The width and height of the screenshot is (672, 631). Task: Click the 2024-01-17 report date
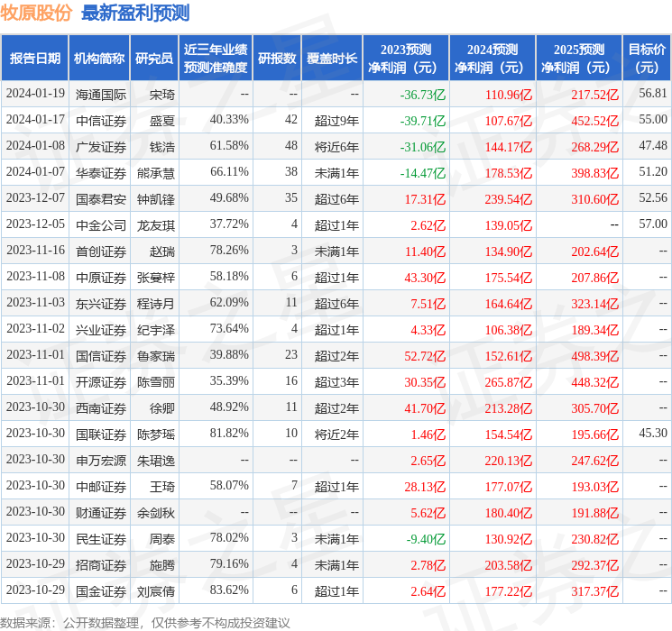[x=35, y=120]
